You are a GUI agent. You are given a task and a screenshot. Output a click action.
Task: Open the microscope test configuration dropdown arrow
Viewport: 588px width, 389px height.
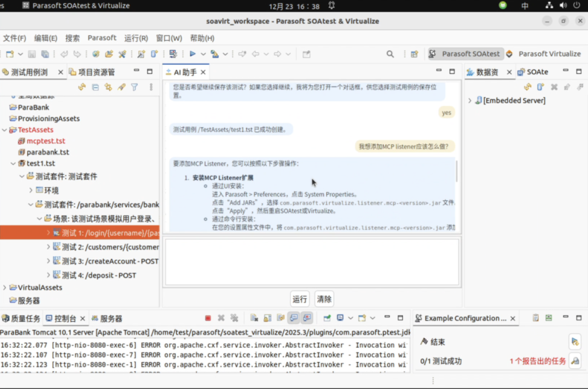pos(225,54)
